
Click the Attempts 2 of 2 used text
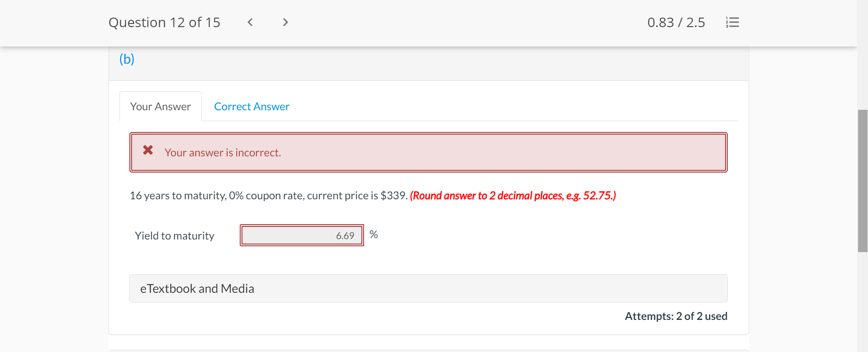point(676,316)
